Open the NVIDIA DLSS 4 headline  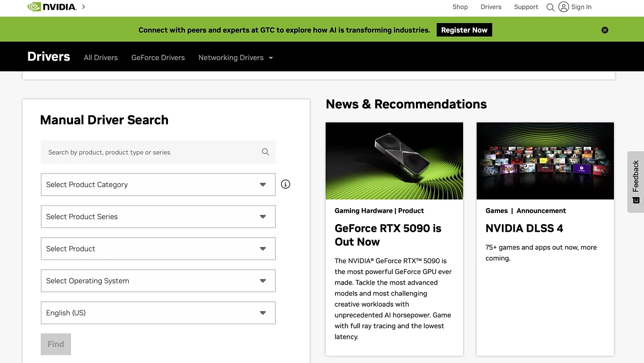(524, 228)
